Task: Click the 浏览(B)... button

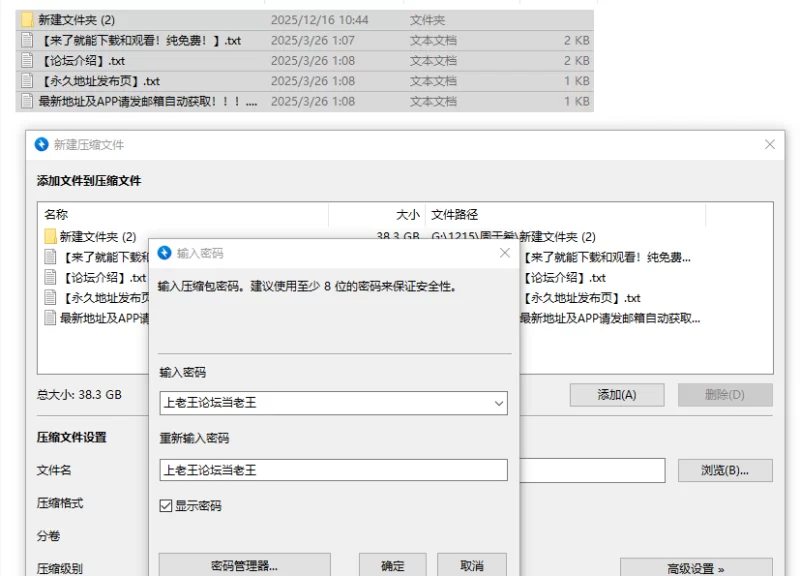Action: tap(725, 470)
